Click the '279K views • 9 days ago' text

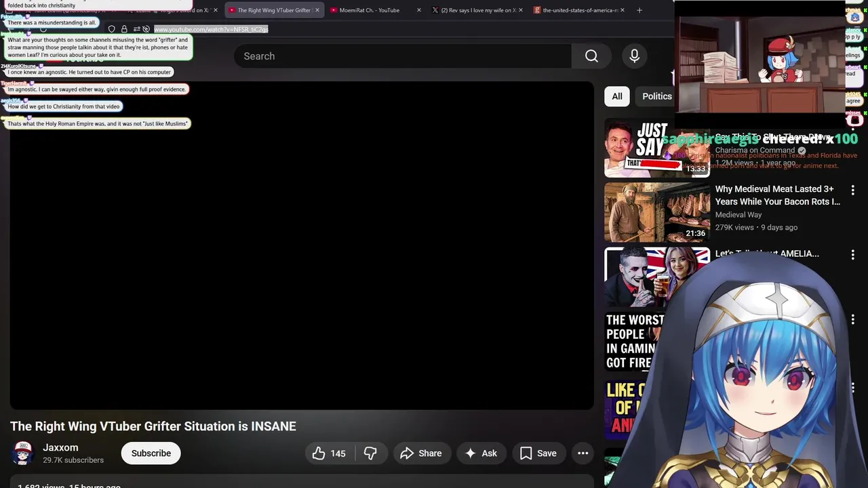756,228
